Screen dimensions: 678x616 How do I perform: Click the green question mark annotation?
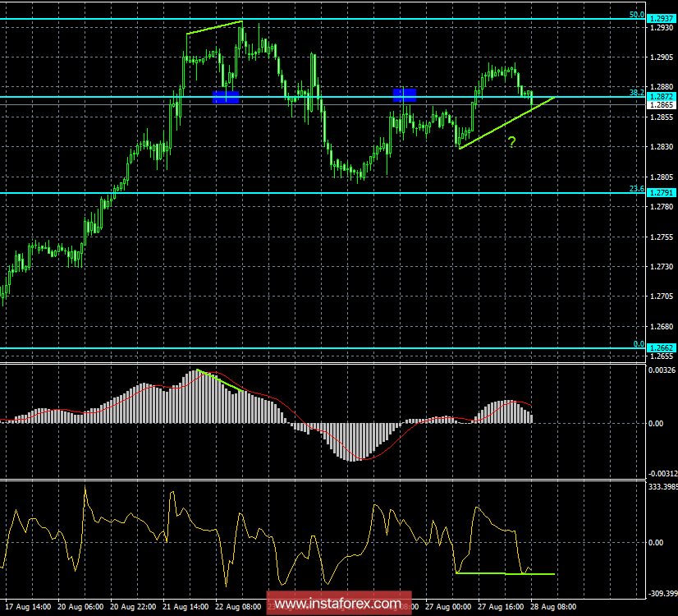click(512, 141)
